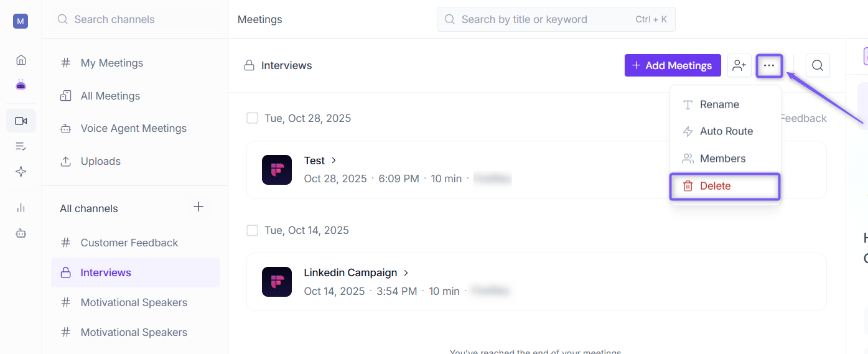Click the Add Meetings button

click(673, 65)
